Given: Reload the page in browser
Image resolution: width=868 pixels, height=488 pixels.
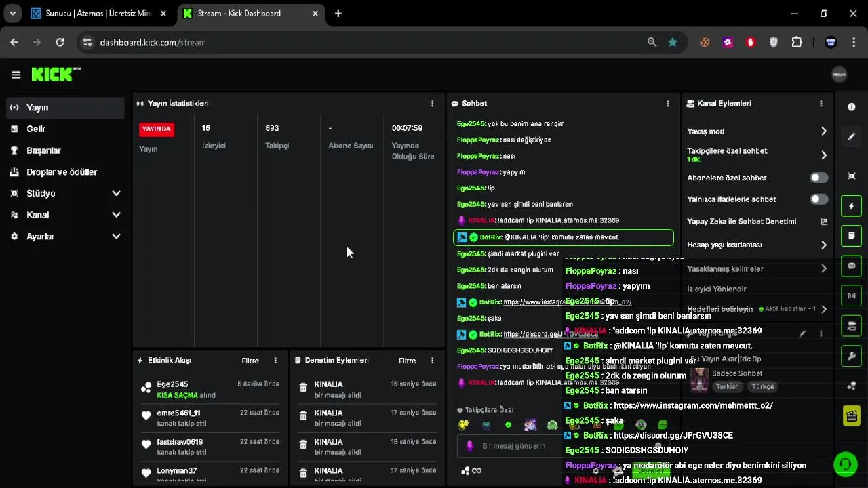Looking at the screenshot, I should point(60,42).
